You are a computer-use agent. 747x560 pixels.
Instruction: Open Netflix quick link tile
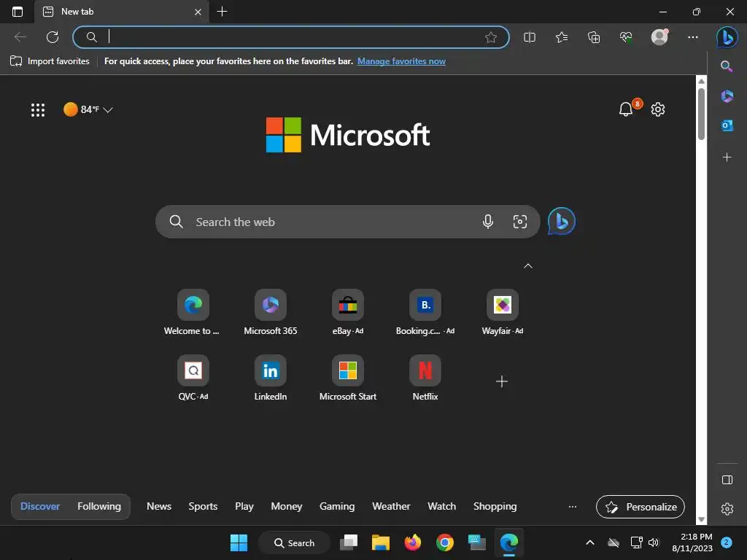point(425,378)
